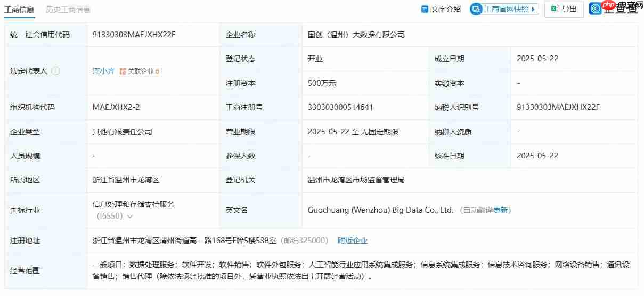This screenshot has height=296, width=644.
Task: Expand the I6550 industry code chevron
Action: coord(130,217)
